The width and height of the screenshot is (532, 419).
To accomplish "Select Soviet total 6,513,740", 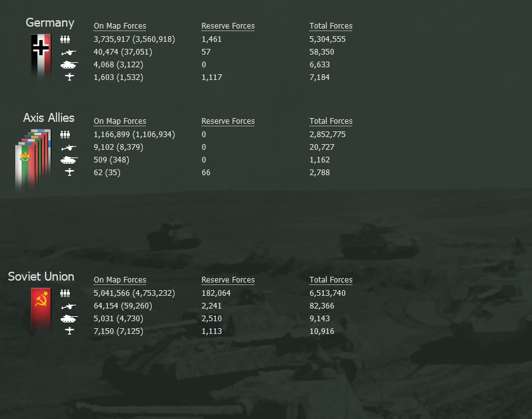I will point(328,293).
